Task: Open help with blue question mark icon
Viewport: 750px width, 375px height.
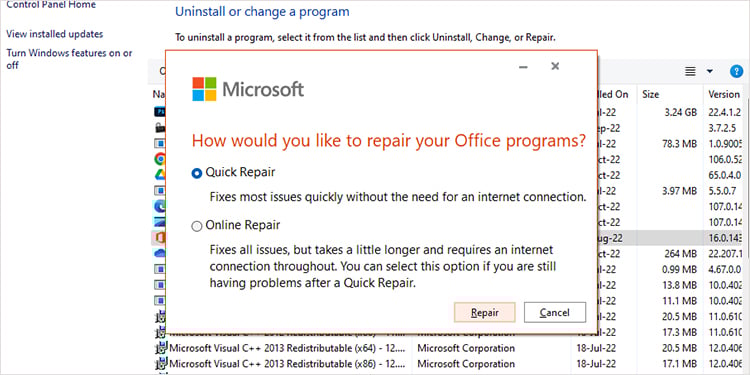Action: [x=737, y=71]
